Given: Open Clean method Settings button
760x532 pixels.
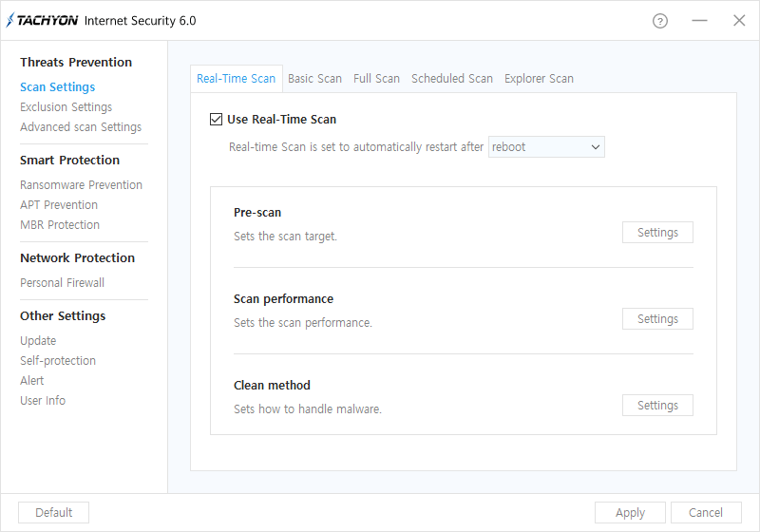Looking at the screenshot, I should point(657,406).
